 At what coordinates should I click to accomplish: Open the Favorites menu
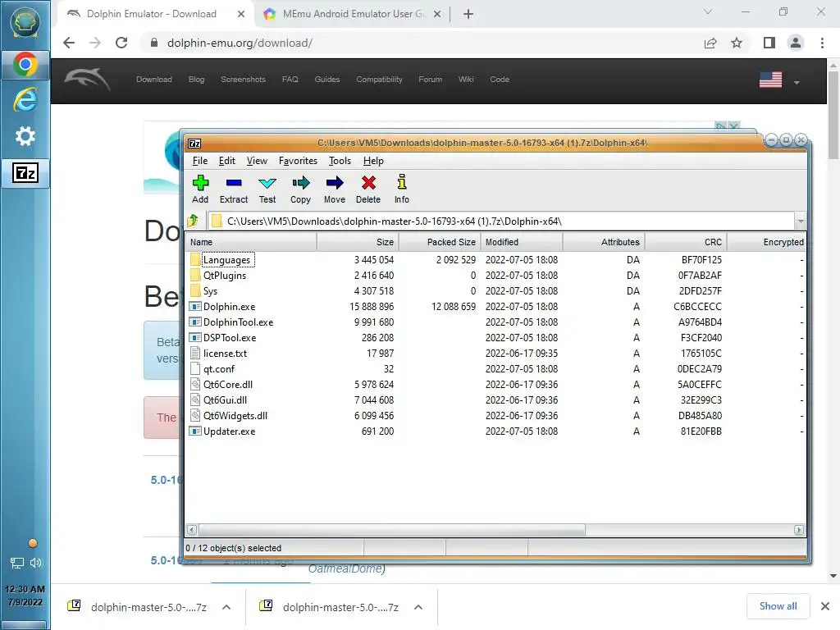click(298, 161)
